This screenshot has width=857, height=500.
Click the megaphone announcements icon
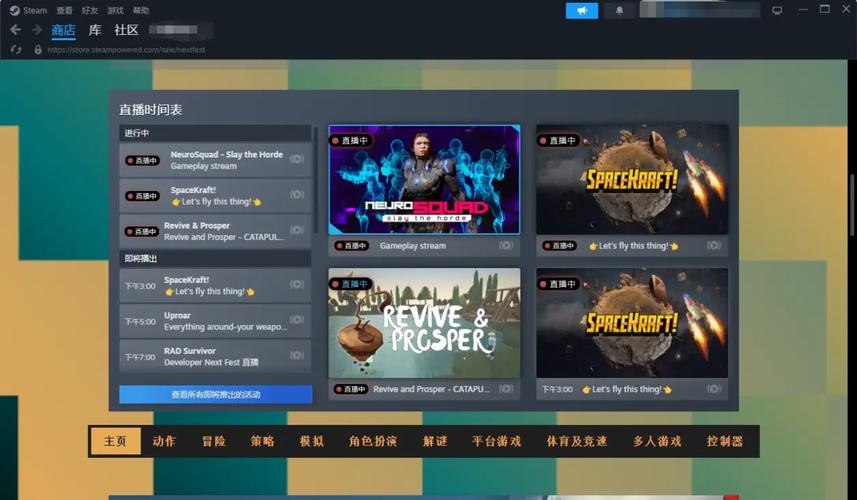[582, 10]
